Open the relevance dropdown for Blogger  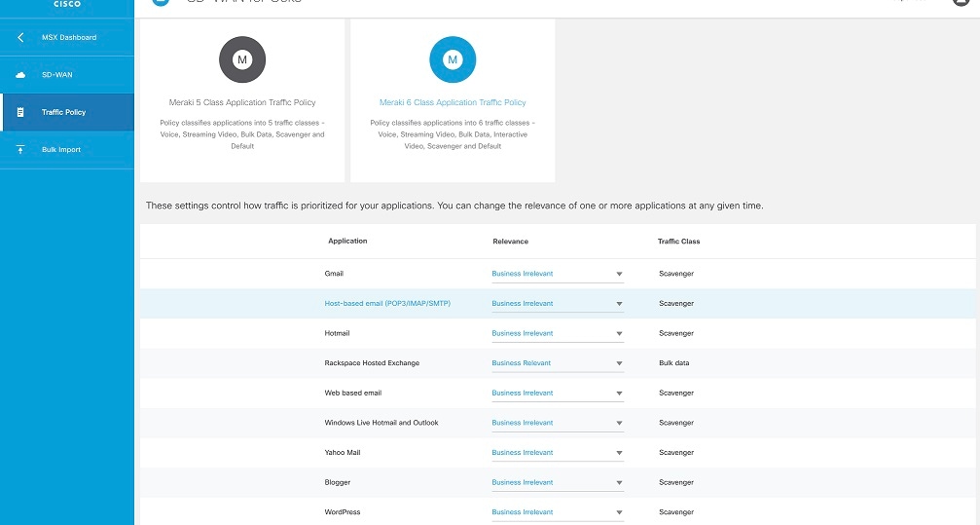click(x=558, y=482)
